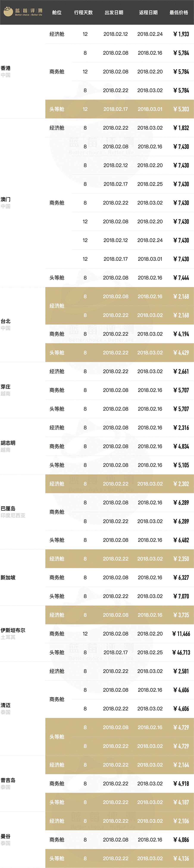Click the 2018.02.17 departure date in the ¥46,713 row
The height and width of the screenshot is (868, 194).
[116, 652]
